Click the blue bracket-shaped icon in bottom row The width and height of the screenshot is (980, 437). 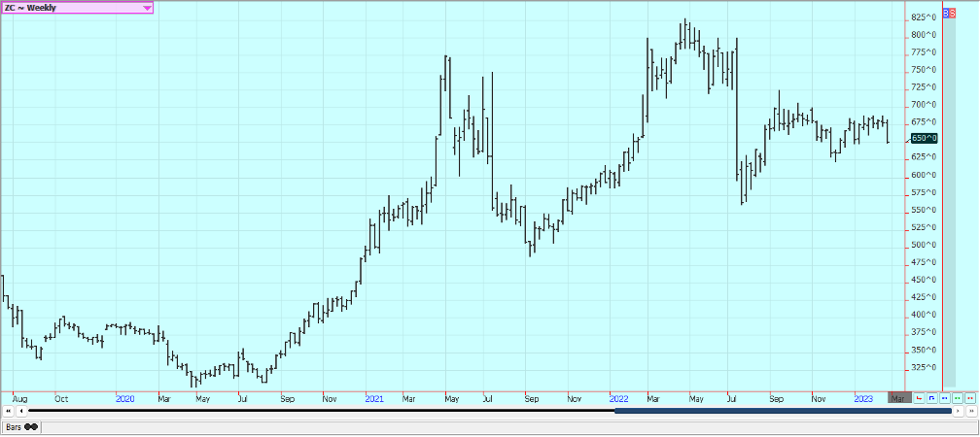[x=931, y=398]
